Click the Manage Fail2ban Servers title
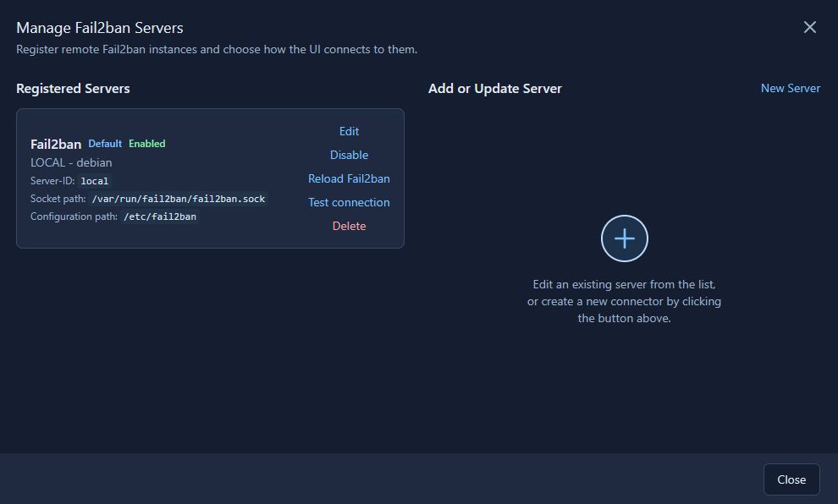Viewport: 838px width, 504px height. pyautogui.click(x=100, y=28)
